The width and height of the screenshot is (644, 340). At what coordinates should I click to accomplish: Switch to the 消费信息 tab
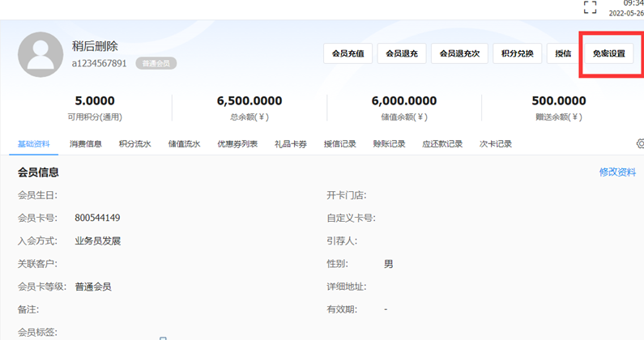pyautogui.click(x=85, y=144)
